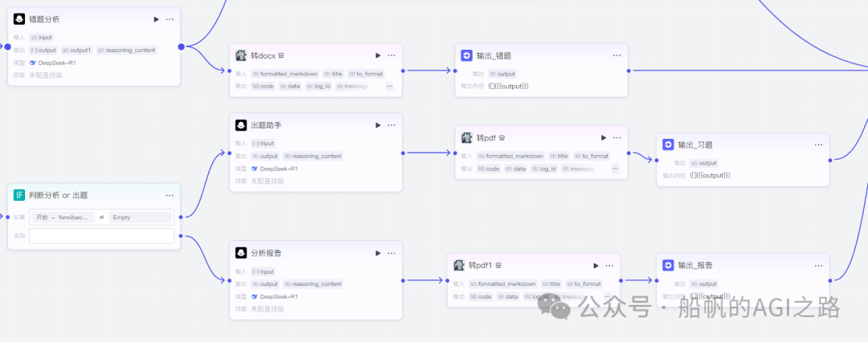Select the 判断分析 or 出题 node title
868x342 pixels.
coord(59,195)
